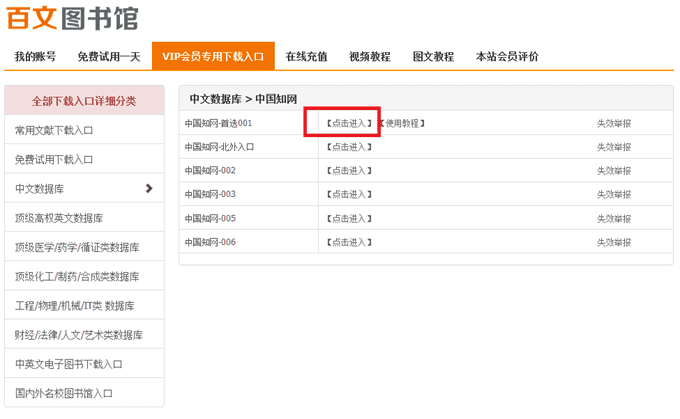Screen dimensions: 680x419
Task: Select the 中国知网-006 row name
Action: (x=210, y=242)
